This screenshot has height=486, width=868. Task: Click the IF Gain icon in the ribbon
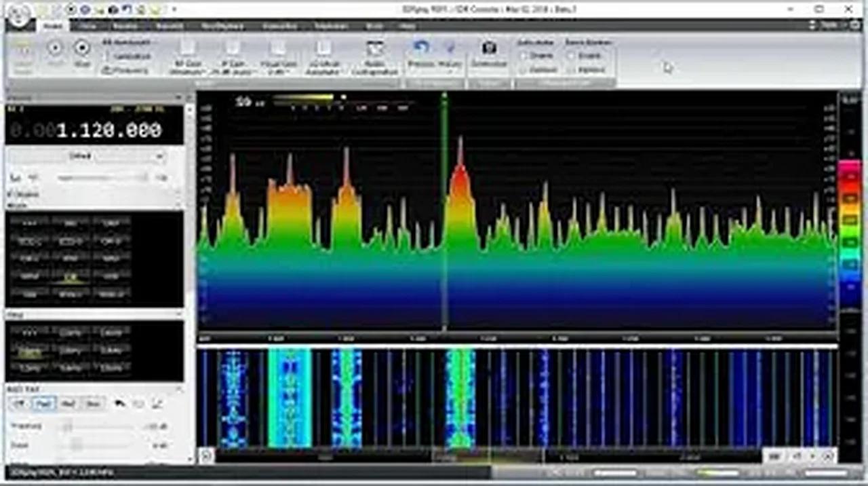[x=233, y=56]
